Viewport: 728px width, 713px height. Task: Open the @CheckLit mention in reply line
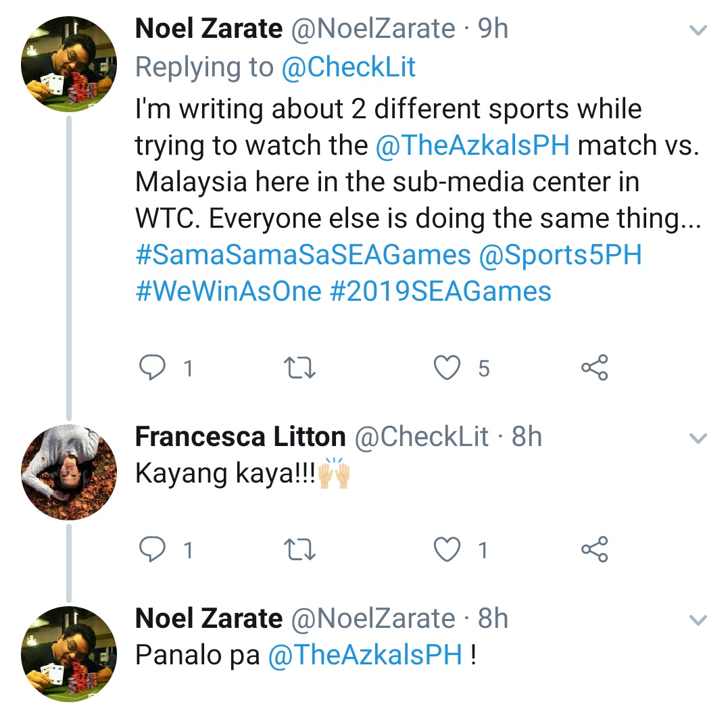point(348,67)
